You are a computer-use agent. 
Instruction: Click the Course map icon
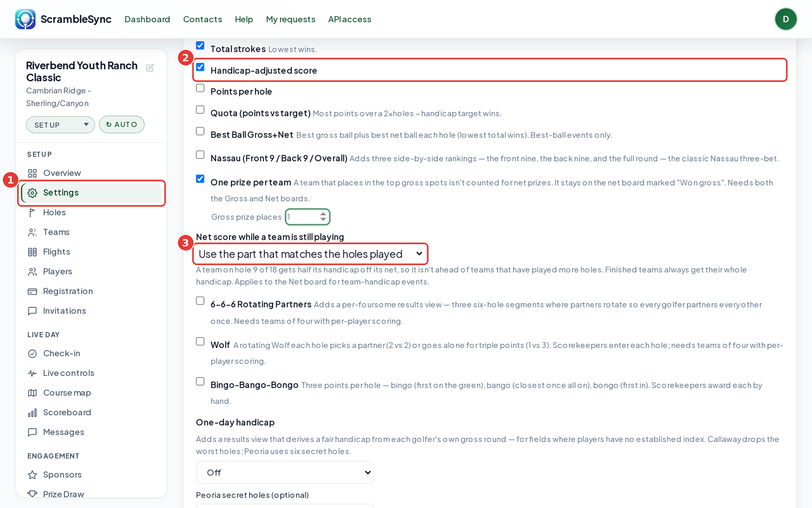pos(32,393)
